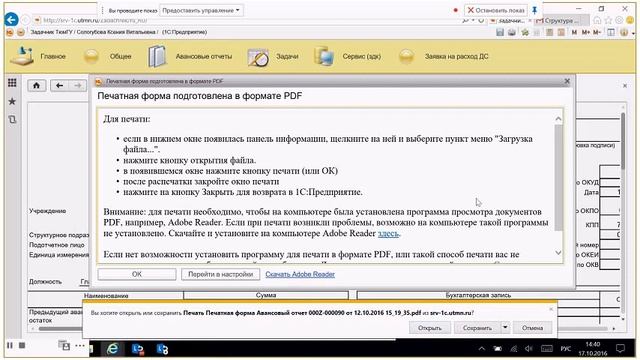Open browser favorites star icon

click(609, 20)
